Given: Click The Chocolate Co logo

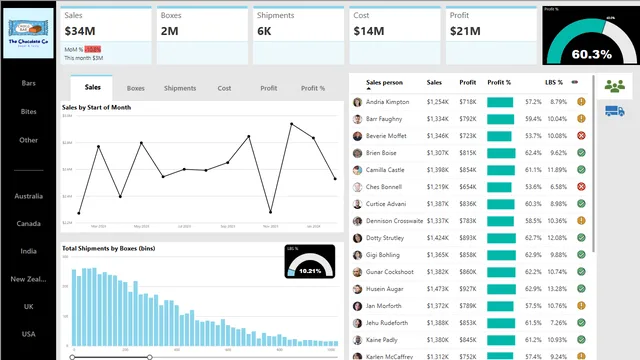Looking at the screenshot, I should click(28, 33).
